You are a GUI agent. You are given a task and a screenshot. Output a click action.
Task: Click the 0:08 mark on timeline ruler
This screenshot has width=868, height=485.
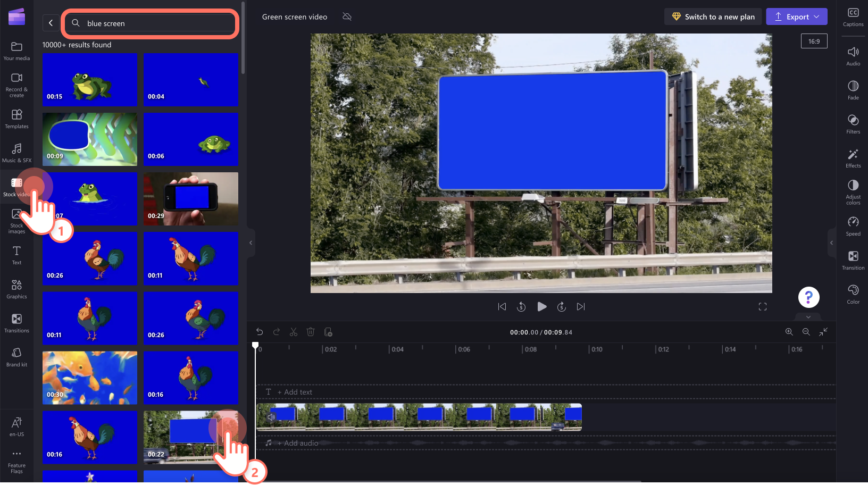[x=530, y=349]
